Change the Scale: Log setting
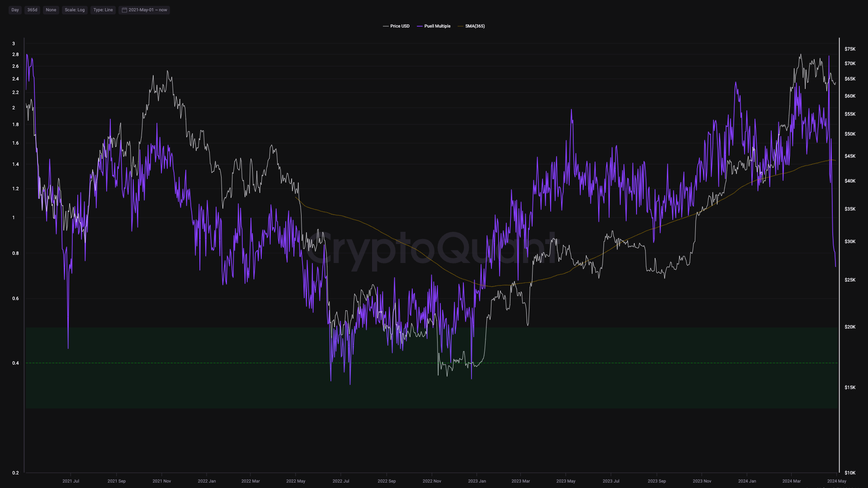The image size is (868, 488). (75, 10)
